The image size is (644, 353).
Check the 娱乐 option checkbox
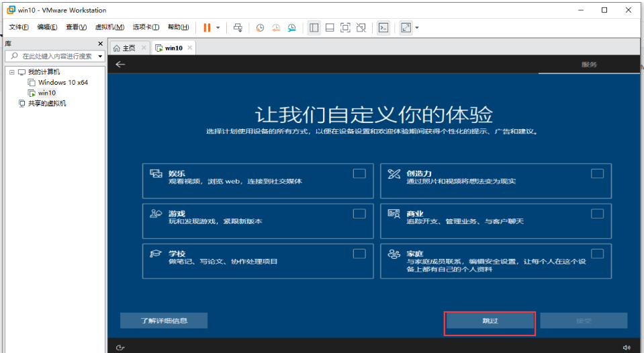pos(359,173)
